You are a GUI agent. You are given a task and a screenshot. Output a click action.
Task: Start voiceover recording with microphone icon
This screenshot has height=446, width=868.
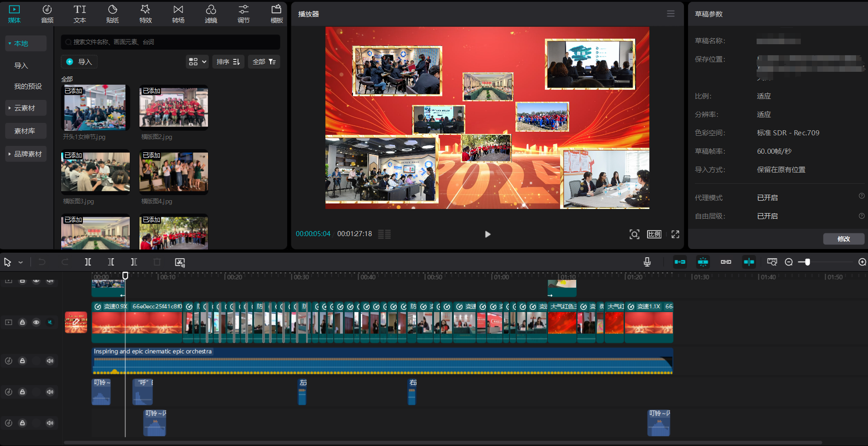[x=647, y=262]
